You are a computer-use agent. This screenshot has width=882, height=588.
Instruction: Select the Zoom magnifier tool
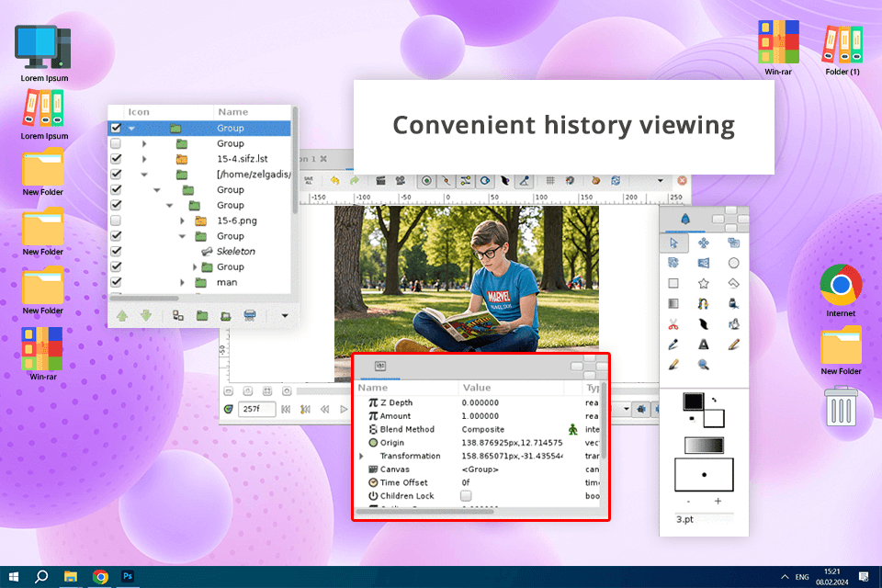click(x=703, y=365)
